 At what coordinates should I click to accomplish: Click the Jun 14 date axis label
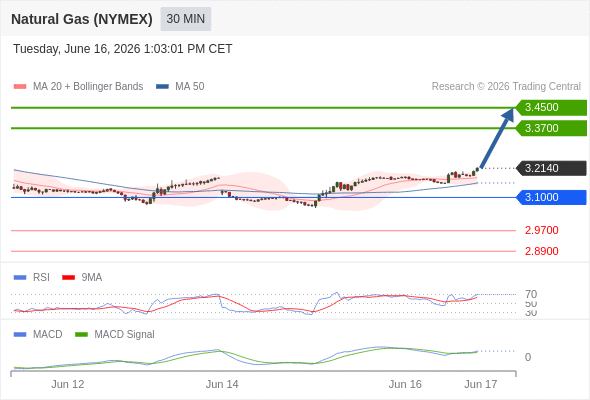pyautogui.click(x=222, y=384)
